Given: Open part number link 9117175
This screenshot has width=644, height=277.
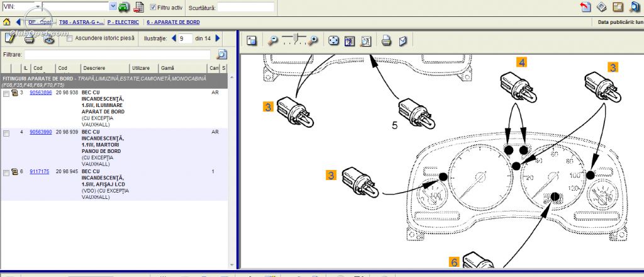Looking at the screenshot, I should coord(40,171).
